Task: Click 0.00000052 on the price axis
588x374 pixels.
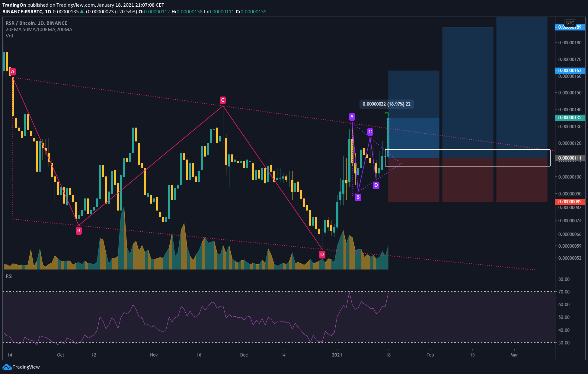Action: pos(570,258)
